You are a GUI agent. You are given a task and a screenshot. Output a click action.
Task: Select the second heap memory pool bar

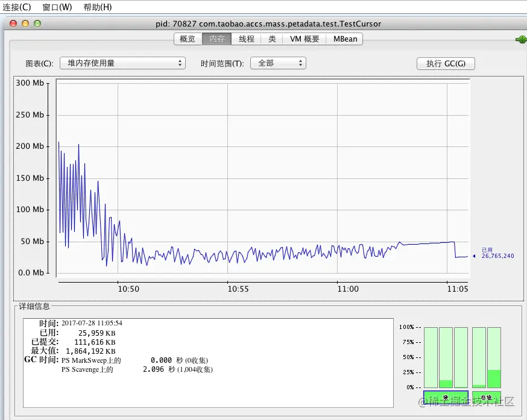click(x=446, y=357)
